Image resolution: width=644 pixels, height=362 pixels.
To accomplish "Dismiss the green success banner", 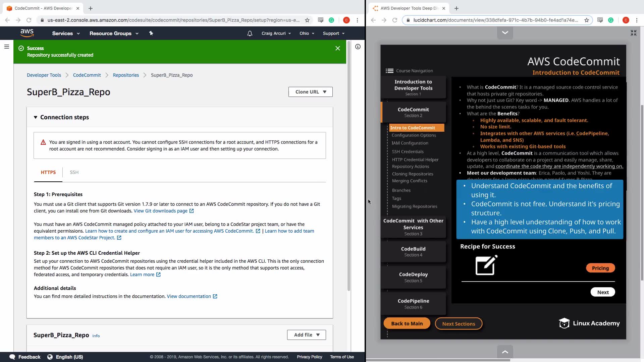I will click(x=337, y=48).
